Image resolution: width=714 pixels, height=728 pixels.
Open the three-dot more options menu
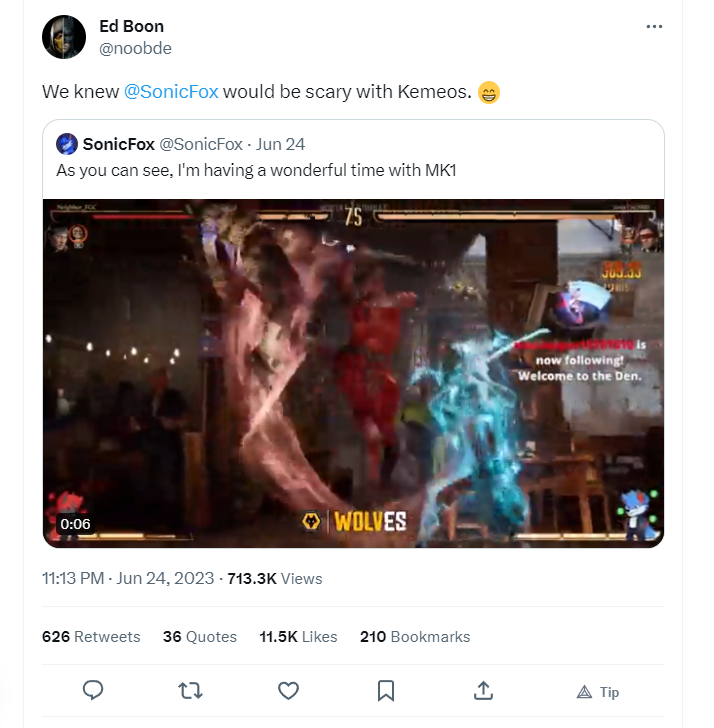[654, 26]
